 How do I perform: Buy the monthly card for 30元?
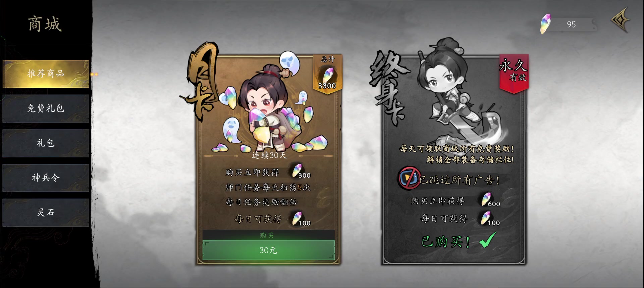tap(268, 250)
